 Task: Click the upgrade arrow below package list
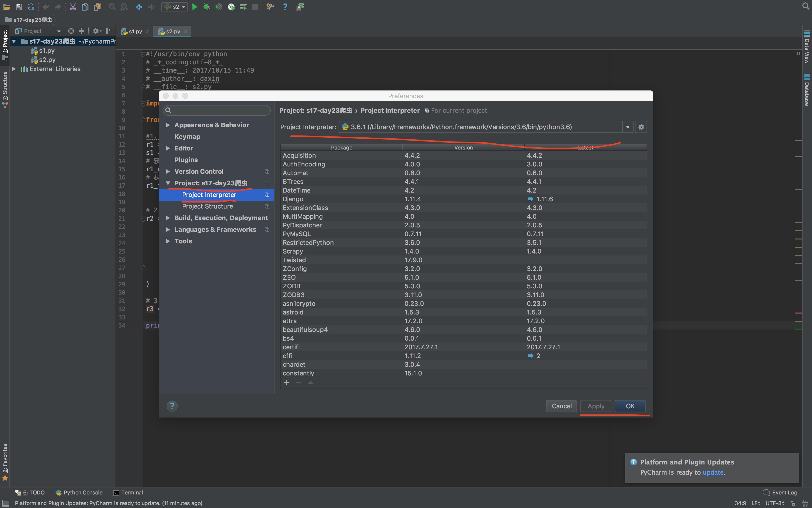pyautogui.click(x=311, y=382)
